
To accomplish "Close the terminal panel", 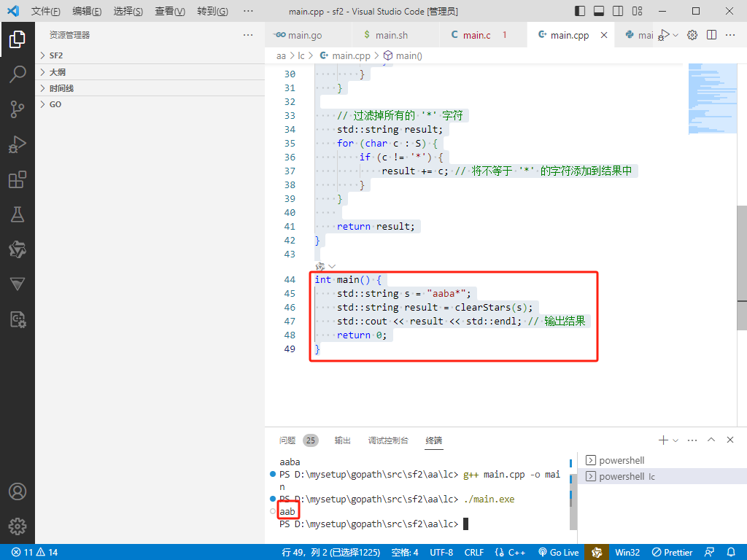I will point(730,440).
